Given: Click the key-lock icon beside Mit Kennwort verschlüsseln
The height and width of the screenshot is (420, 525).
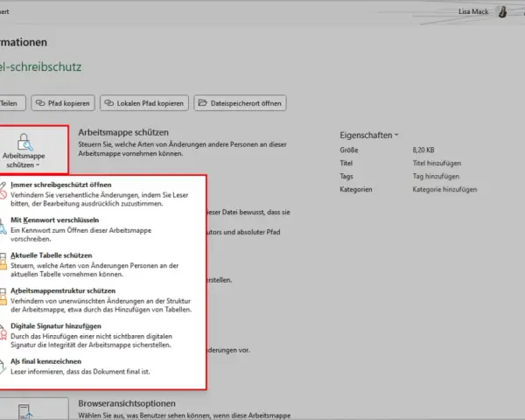Looking at the screenshot, I should click(x=3, y=226).
